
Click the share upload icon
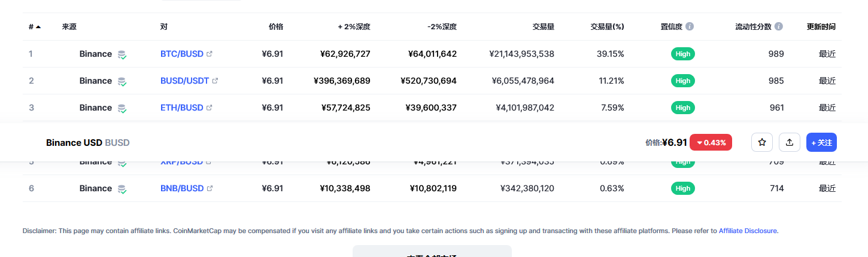(x=790, y=142)
